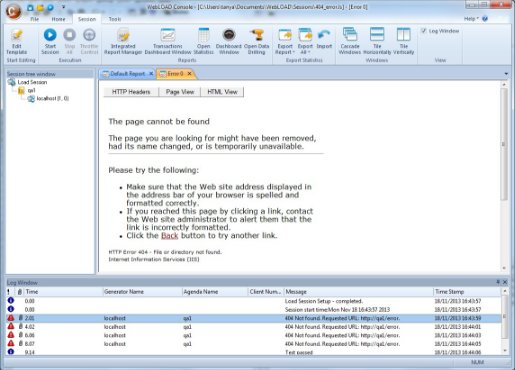This screenshot has width=515, height=370.
Task: Click the Edit Template icon
Action: coord(16,41)
